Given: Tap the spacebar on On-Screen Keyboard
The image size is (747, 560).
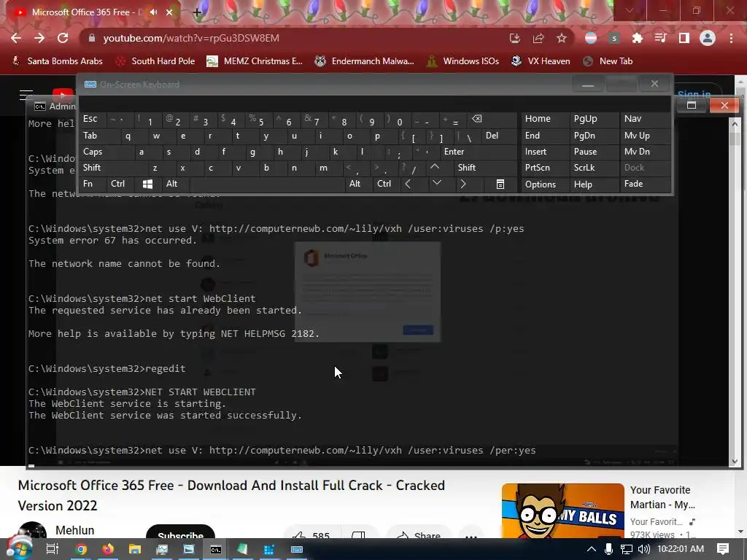Looking at the screenshot, I should point(268,184).
